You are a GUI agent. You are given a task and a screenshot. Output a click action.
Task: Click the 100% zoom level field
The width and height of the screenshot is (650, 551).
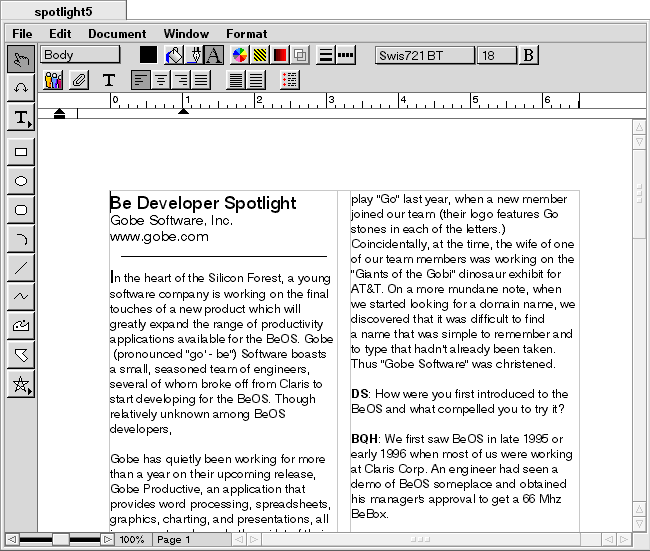(x=132, y=539)
